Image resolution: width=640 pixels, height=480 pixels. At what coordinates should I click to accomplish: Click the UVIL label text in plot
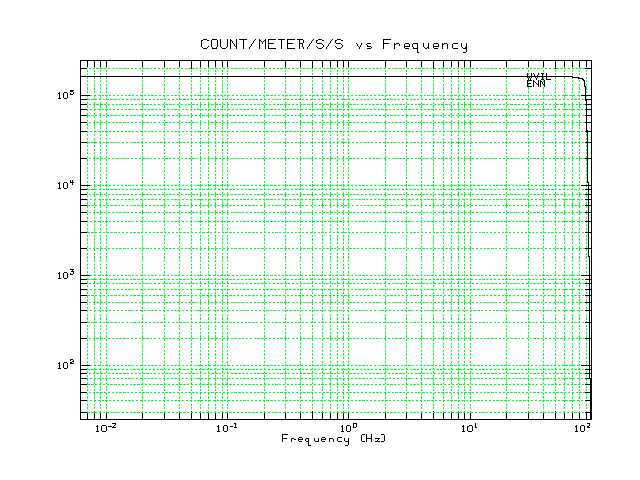[x=538, y=77]
